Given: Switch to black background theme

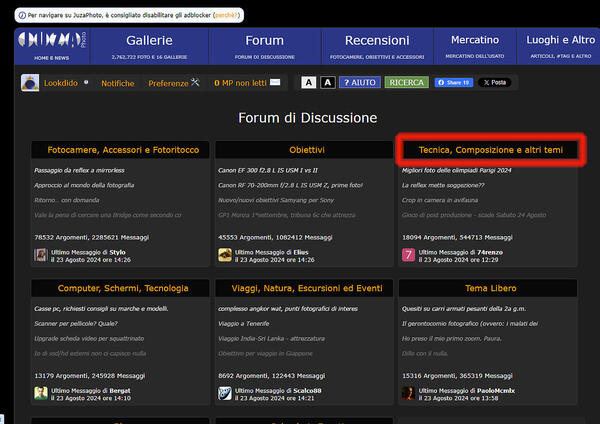Looking at the screenshot, I should [328, 82].
